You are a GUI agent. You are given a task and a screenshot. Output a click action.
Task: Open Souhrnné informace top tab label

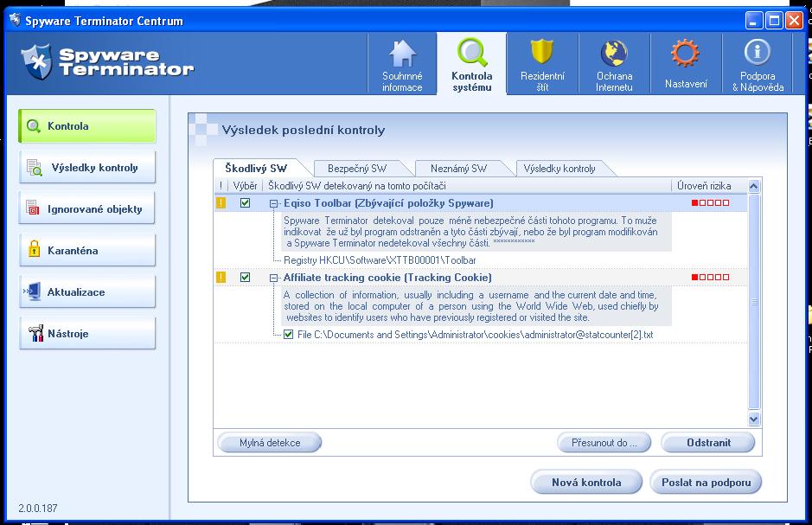(x=402, y=82)
